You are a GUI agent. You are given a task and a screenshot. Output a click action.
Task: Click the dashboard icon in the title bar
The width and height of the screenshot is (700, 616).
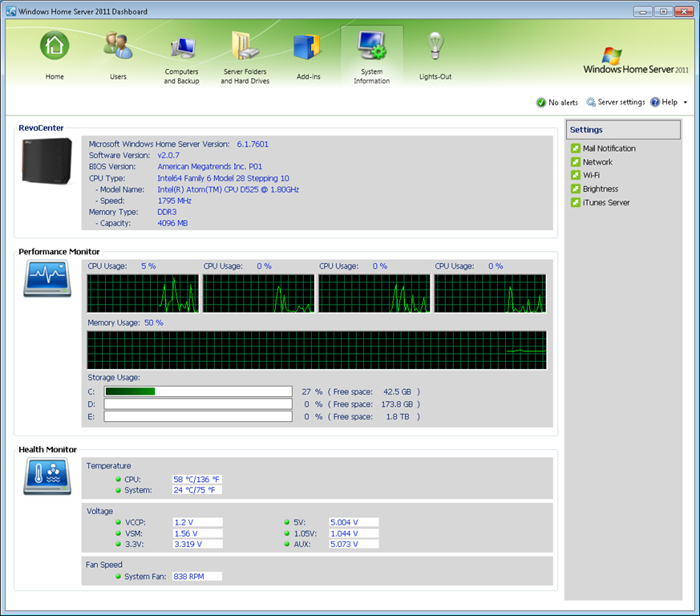tap(11, 11)
